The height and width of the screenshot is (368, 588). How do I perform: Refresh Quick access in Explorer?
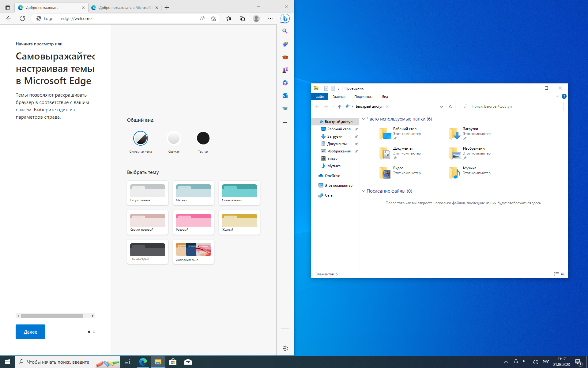click(450, 106)
